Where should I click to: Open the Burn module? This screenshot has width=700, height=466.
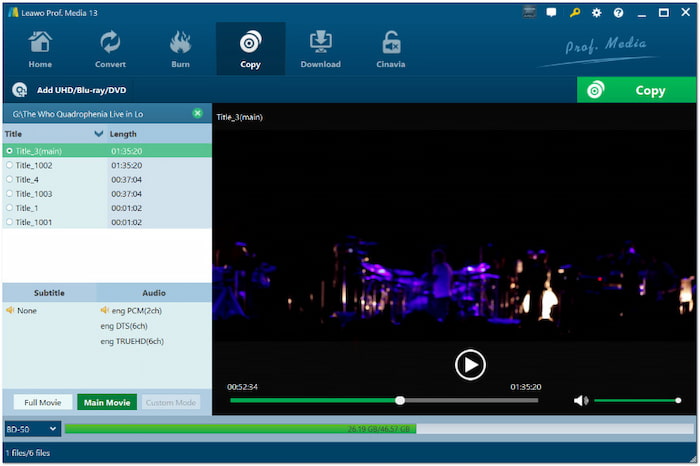coord(180,48)
